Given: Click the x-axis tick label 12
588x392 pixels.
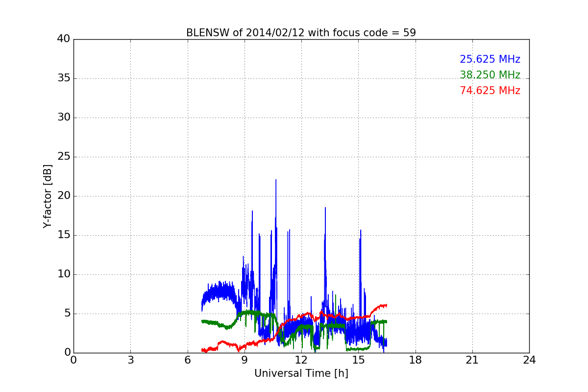Looking at the screenshot, I should (301, 360).
